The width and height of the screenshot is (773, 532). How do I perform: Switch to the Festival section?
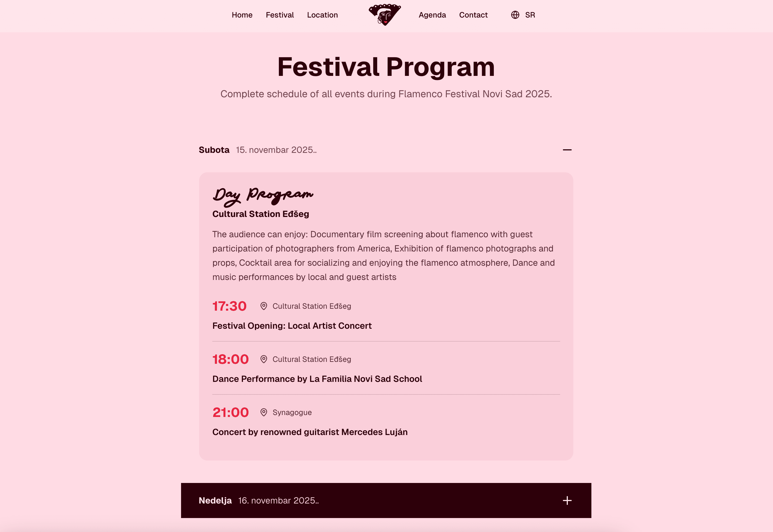point(279,15)
